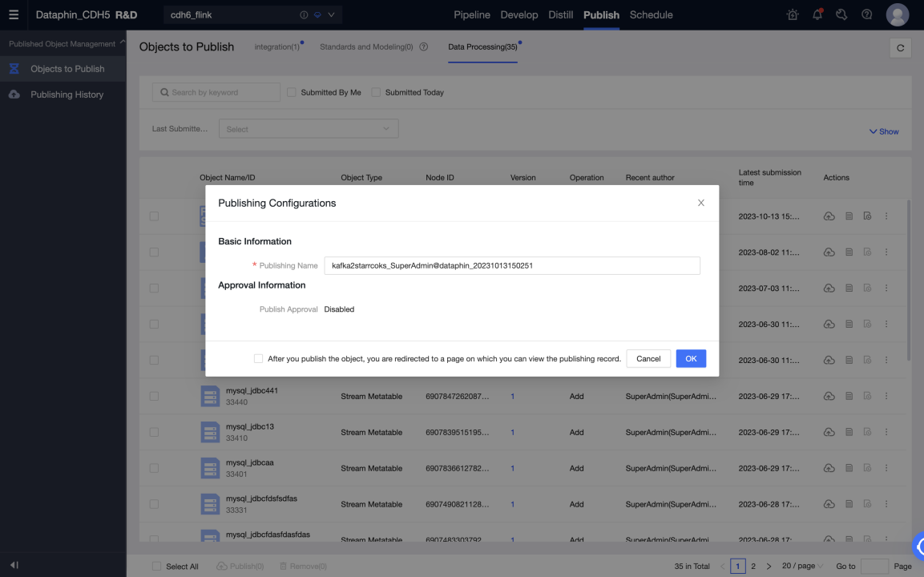Select the Objects to Publish sidebar icon
The image size is (924, 577).
click(x=14, y=69)
